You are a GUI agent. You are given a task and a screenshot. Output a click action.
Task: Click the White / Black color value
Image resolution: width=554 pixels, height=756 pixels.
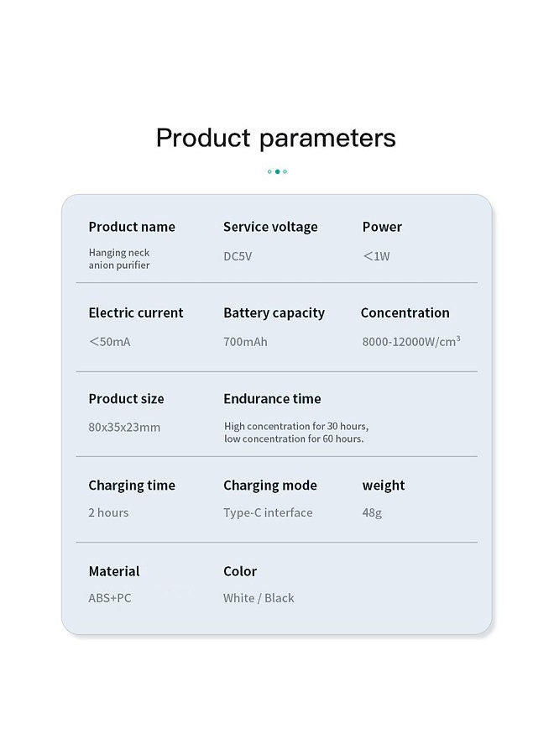coord(259,598)
